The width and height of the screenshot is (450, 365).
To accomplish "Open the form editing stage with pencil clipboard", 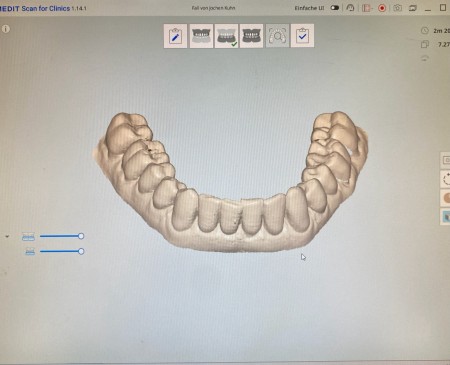I will click(175, 36).
